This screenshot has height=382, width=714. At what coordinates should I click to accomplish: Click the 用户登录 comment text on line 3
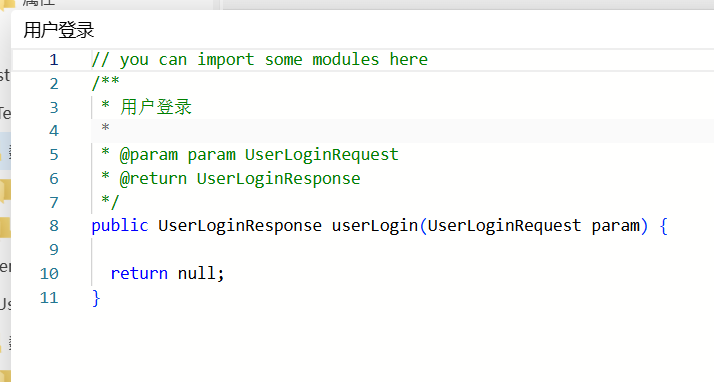coord(156,107)
